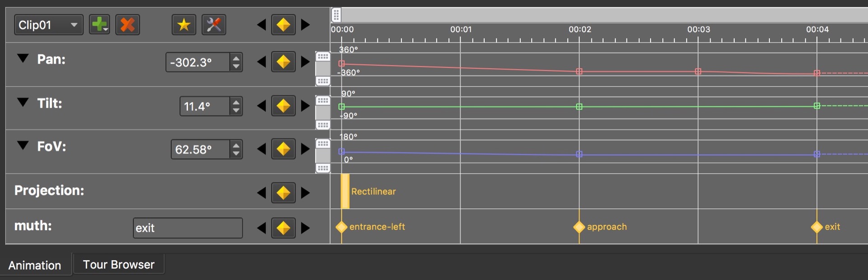This screenshot has height=280, width=868.
Task: Select the Rectilinear projection keyframe bar
Action: [x=345, y=191]
